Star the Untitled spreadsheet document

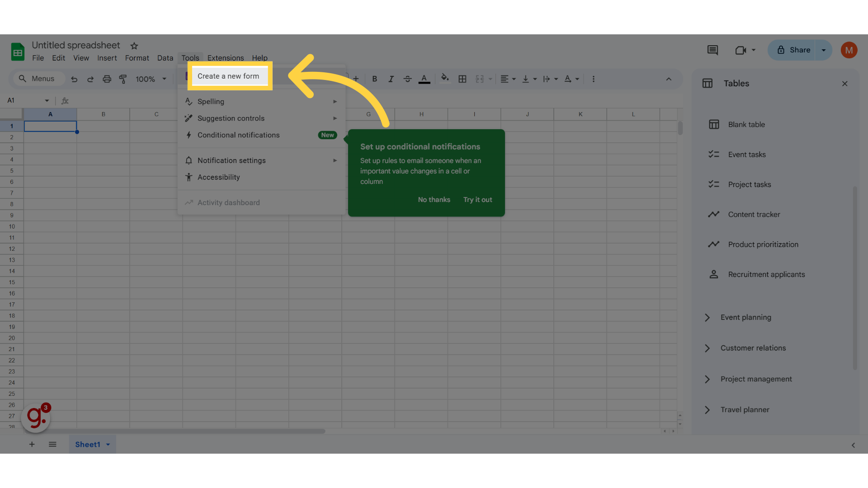(134, 46)
